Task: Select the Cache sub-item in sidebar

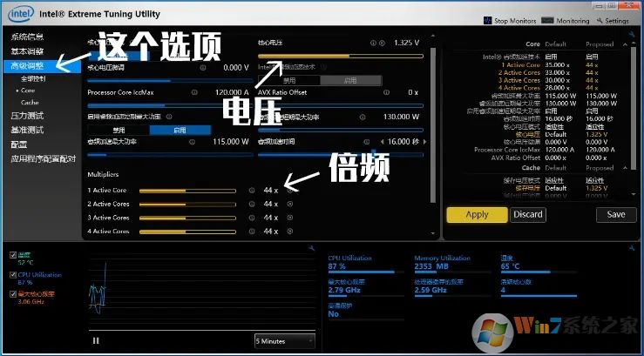Action: [30, 103]
